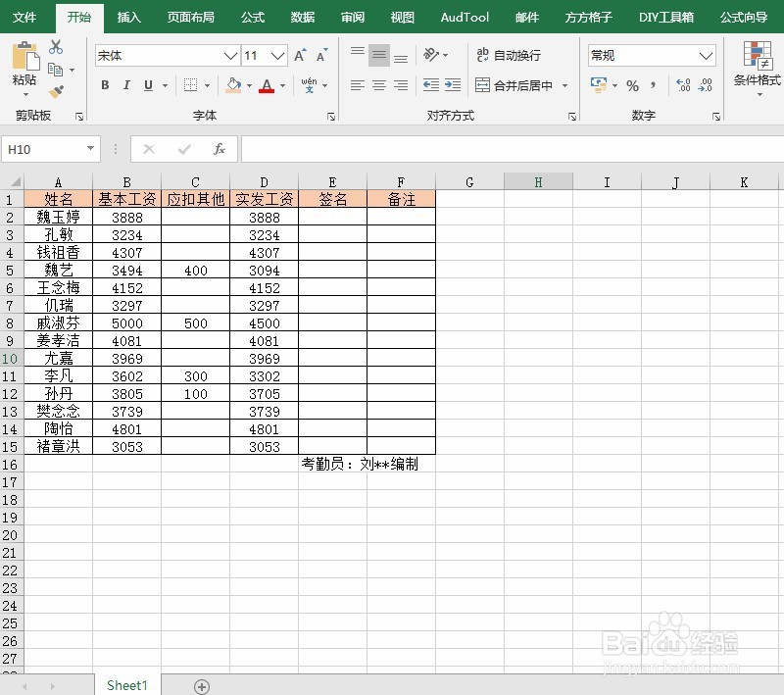Expand the paste options arrow under 粘贴
Image resolution: width=784 pixels, height=695 pixels.
pos(25,94)
